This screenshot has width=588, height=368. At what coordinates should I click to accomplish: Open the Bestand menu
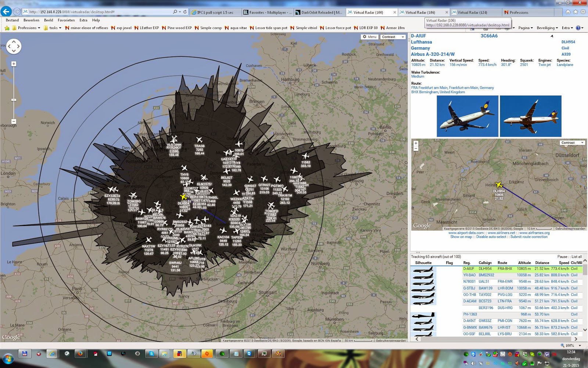(12, 20)
